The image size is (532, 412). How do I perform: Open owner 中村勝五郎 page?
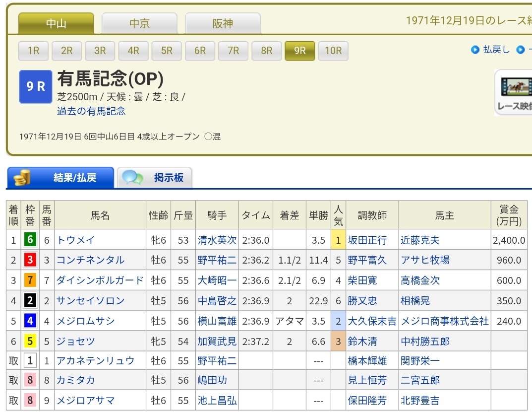[425, 342]
